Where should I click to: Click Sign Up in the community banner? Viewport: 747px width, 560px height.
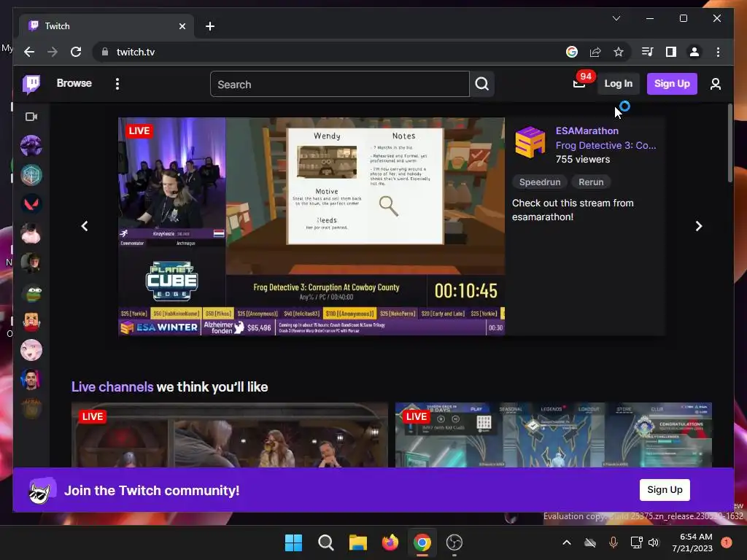pos(665,490)
